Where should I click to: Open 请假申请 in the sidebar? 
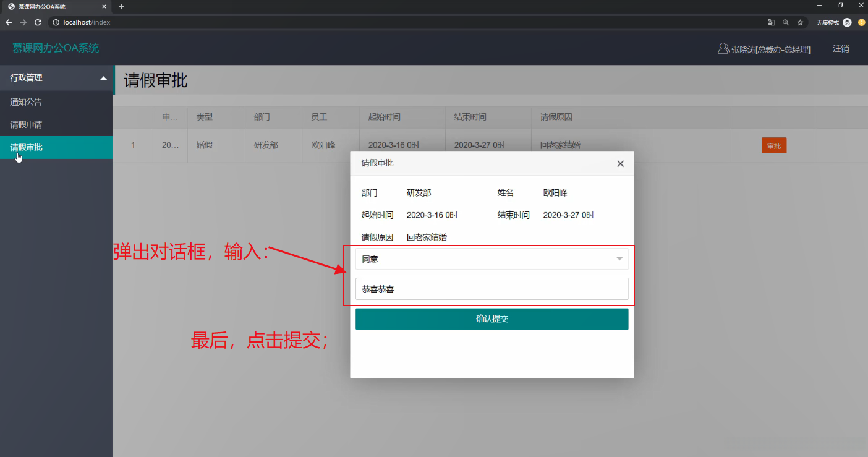(26, 125)
